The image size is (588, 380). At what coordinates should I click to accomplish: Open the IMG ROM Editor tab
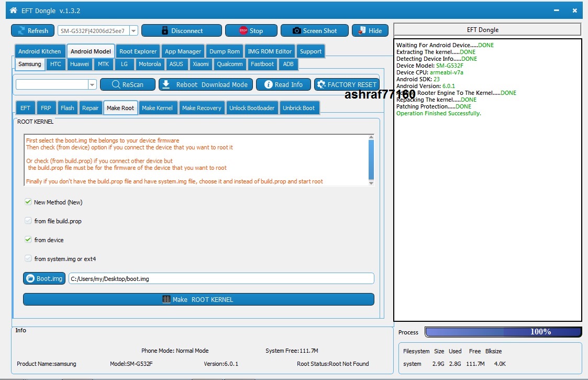click(x=270, y=51)
